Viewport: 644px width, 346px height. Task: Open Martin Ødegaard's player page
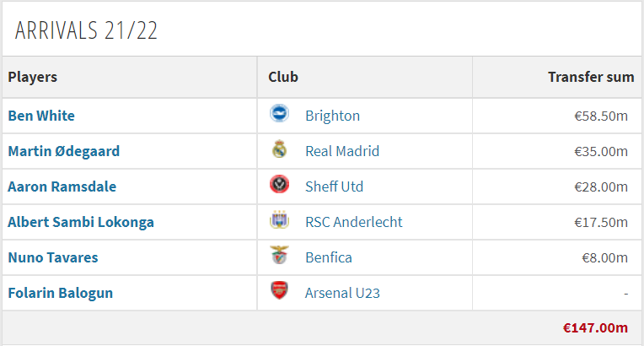point(64,151)
